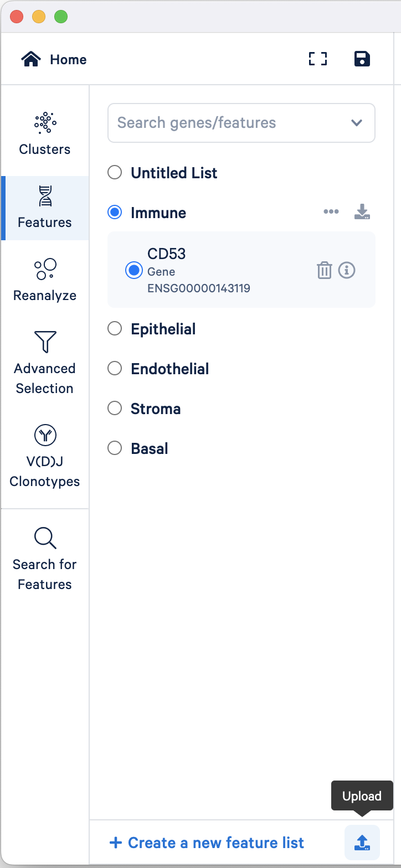
Task: Select the Stroma list radio button
Action: 115,409
